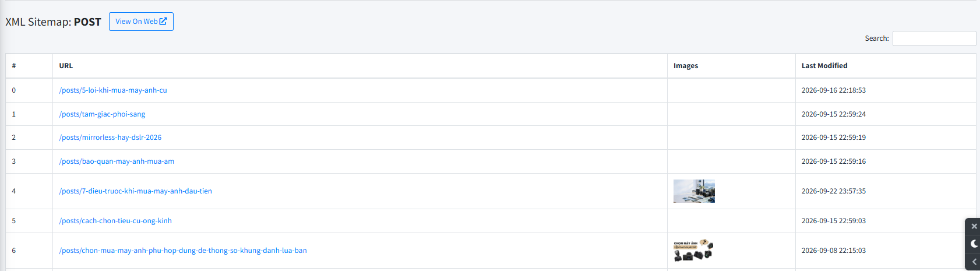980x271 pixels.
Task: Collapse the side widget using the chevron arrow
Action: click(x=974, y=262)
